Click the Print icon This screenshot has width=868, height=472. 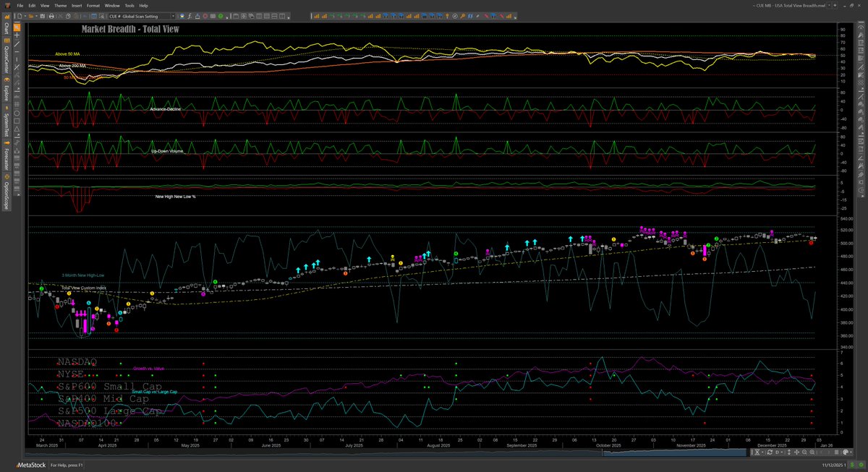tap(51, 16)
